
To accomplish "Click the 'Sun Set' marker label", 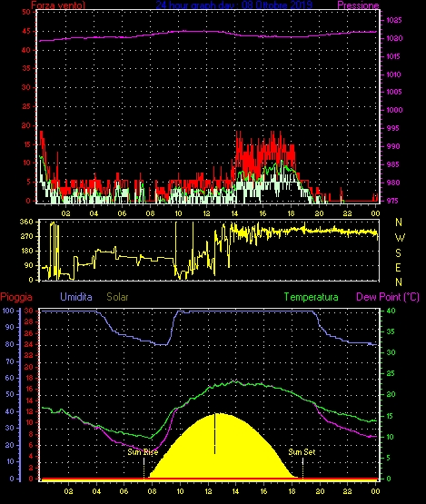I will click(302, 452).
